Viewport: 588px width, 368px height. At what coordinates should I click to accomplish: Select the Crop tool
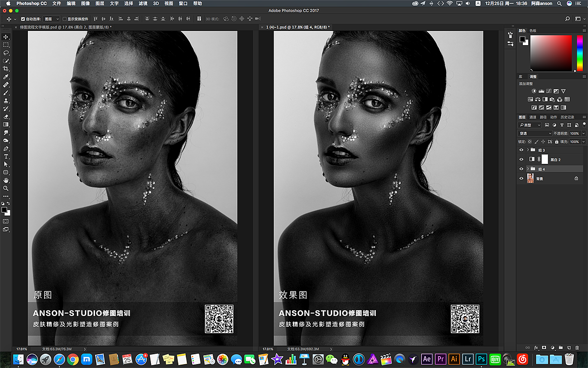click(6, 69)
